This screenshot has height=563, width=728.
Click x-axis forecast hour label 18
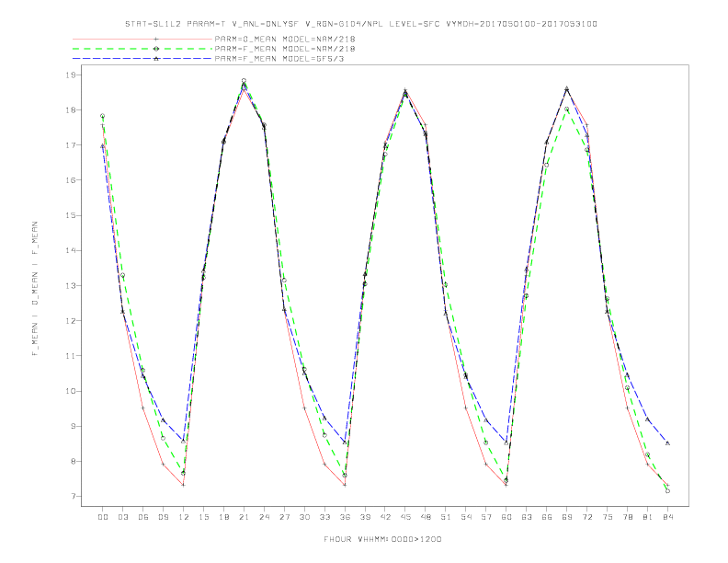click(223, 517)
